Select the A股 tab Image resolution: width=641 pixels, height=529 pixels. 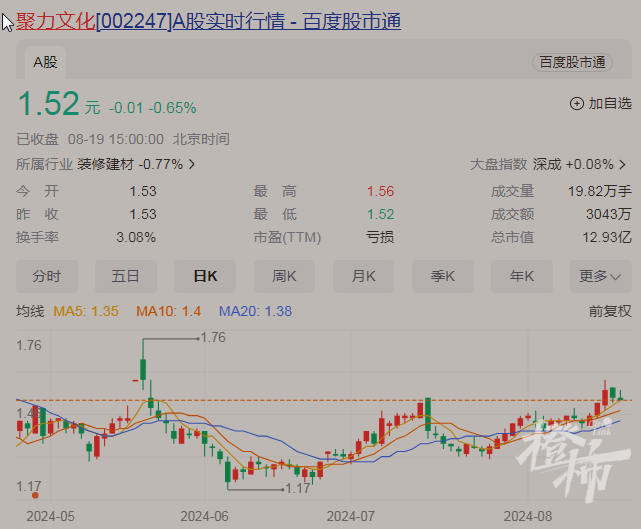point(45,63)
